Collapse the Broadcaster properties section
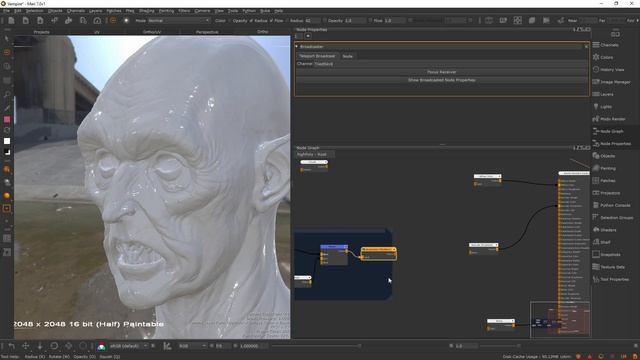Viewport: 640px width, 360px height. click(297, 47)
